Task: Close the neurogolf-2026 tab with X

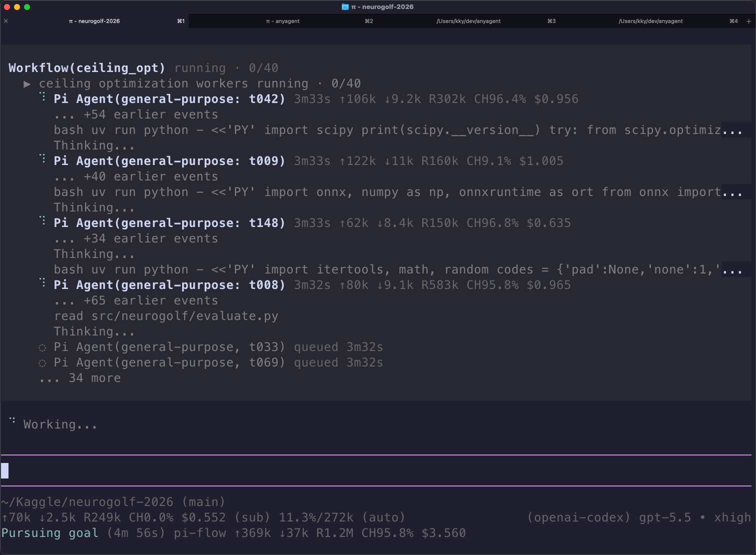Action: click(x=6, y=21)
